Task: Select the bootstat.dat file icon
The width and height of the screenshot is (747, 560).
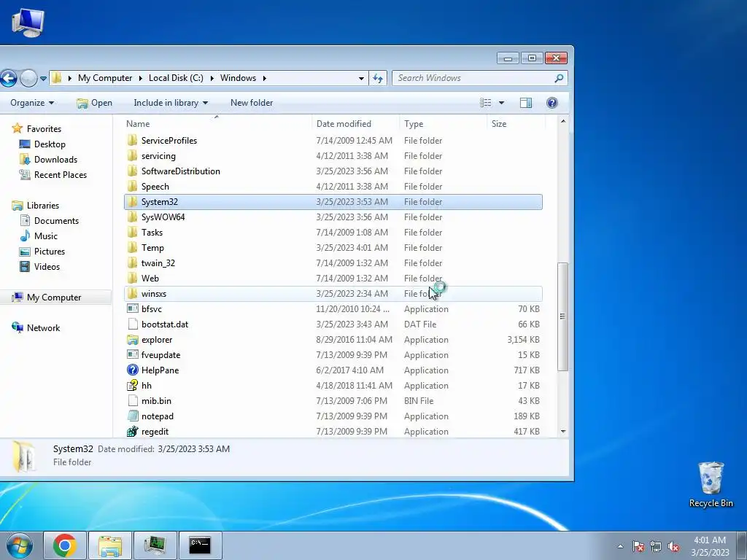Action: [x=133, y=324]
